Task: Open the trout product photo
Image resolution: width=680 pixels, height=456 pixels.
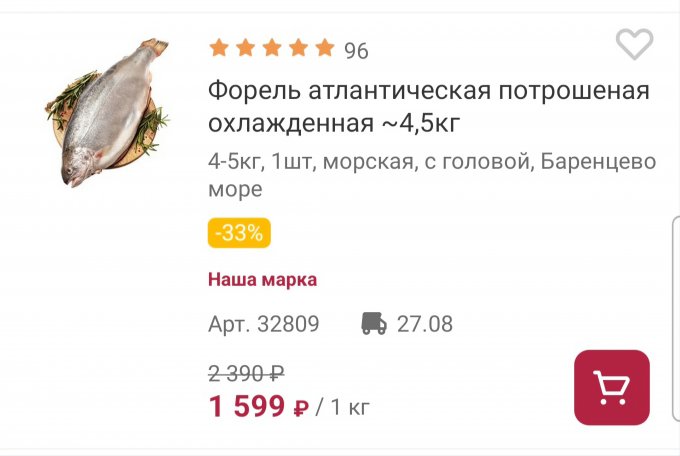Action: (108, 112)
